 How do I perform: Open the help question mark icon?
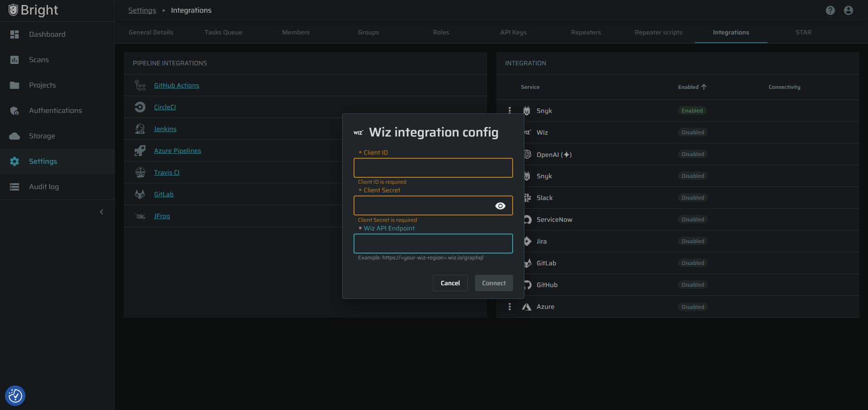click(830, 10)
